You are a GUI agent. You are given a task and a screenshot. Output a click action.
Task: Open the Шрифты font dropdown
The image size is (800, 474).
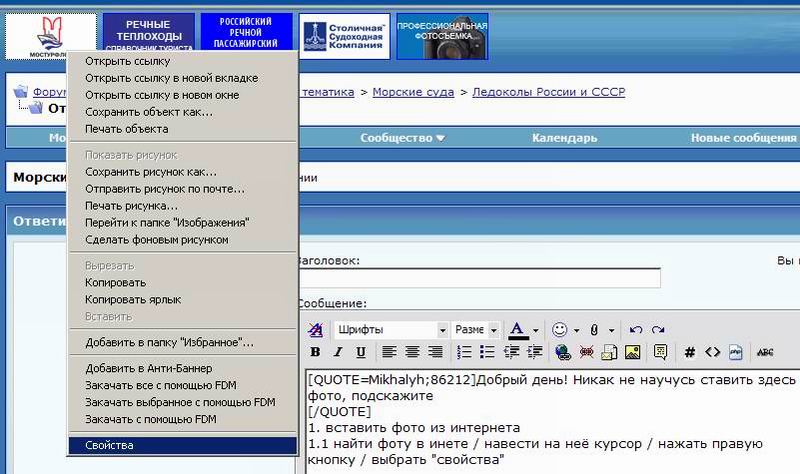tap(390, 329)
